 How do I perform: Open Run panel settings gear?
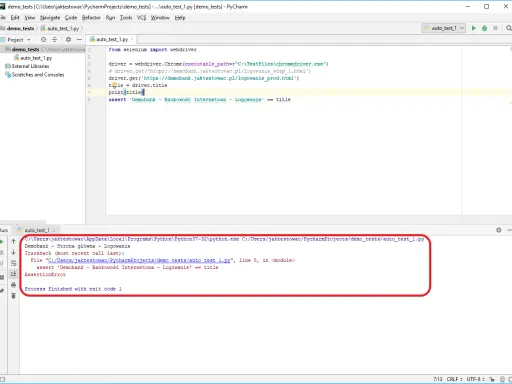[x=499, y=230]
